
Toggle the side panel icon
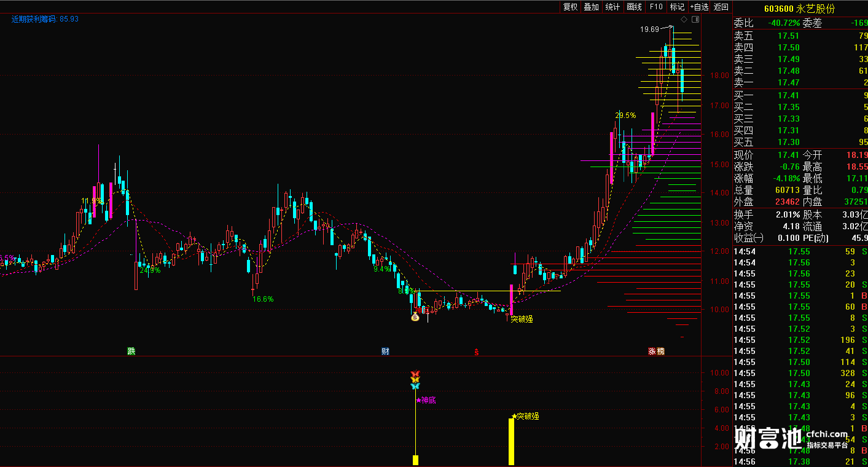(696, 20)
